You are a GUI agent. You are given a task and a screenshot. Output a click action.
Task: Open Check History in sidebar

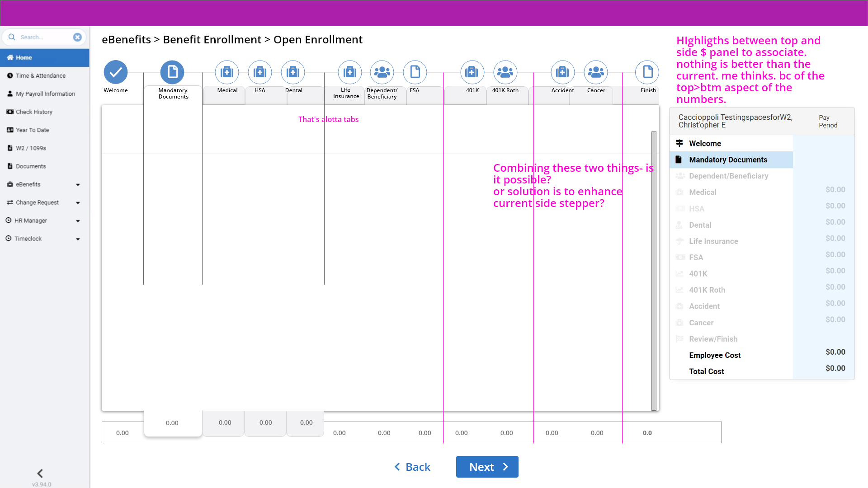34,112
